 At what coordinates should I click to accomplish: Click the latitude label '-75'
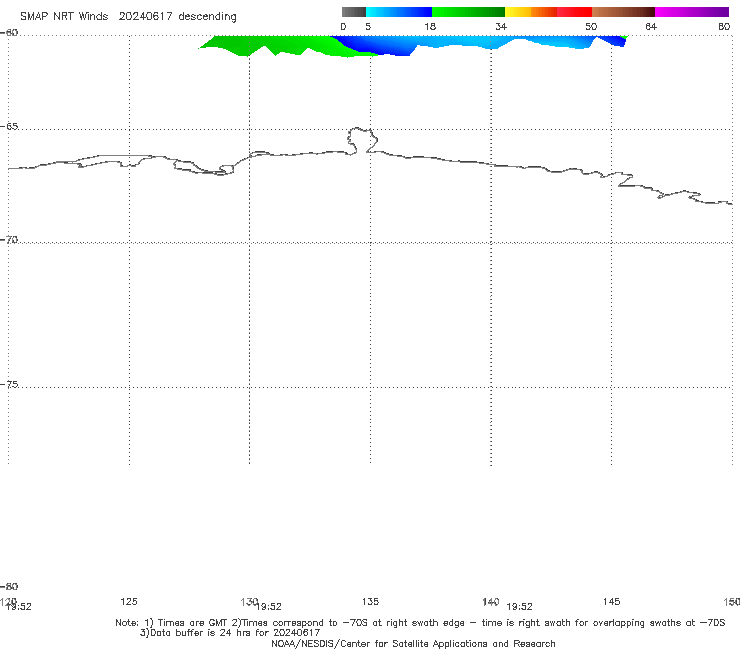tap(10, 384)
